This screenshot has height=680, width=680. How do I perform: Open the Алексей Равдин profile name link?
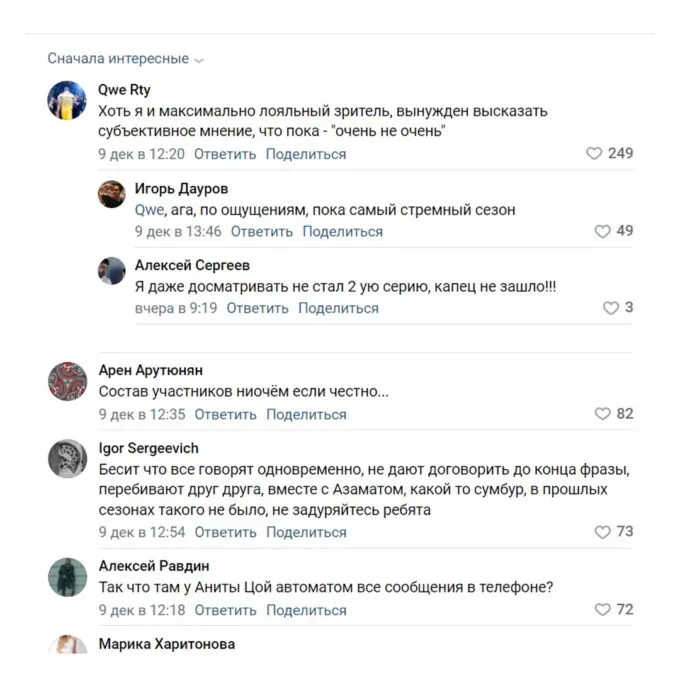[154, 566]
